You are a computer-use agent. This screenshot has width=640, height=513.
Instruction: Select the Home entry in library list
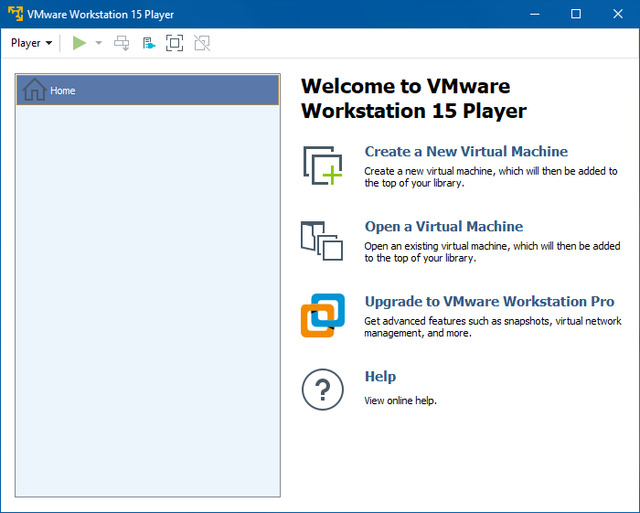(x=148, y=90)
